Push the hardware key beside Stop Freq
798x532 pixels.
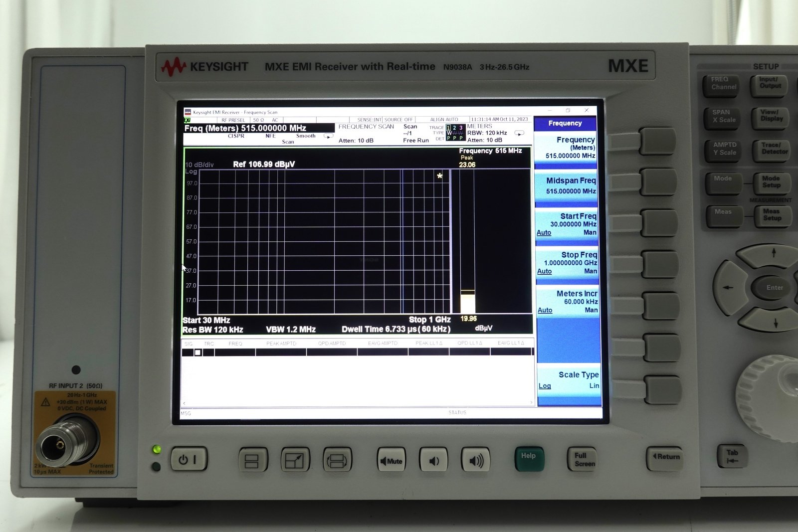(x=659, y=264)
